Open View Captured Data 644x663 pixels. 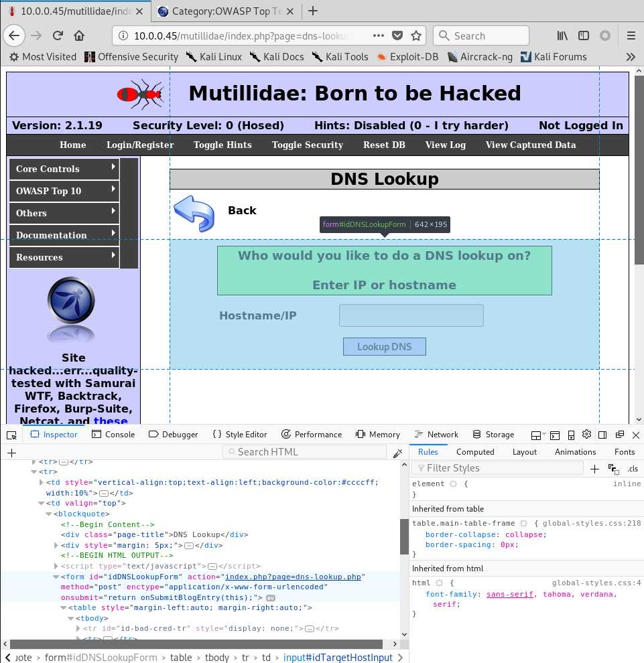[x=531, y=145]
